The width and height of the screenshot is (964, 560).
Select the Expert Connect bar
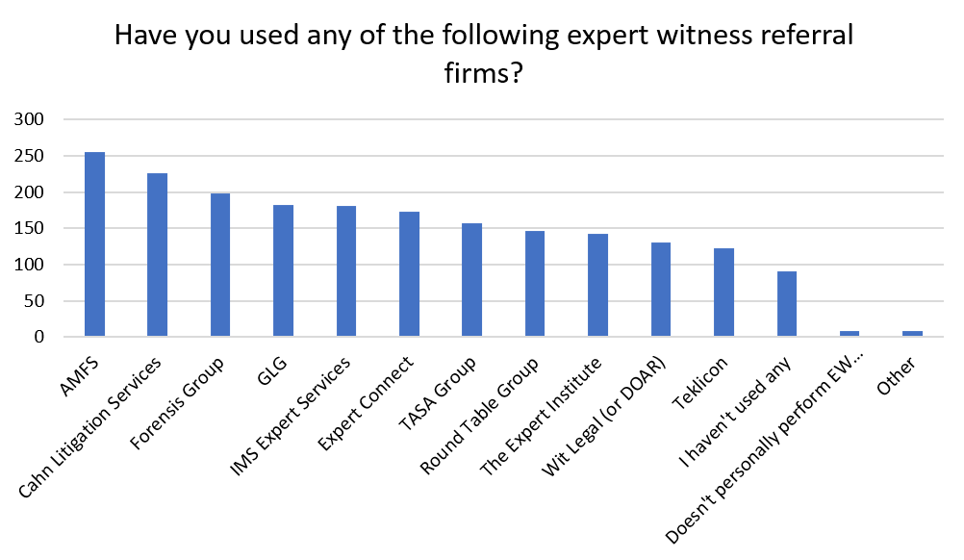(x=409, y=274)
